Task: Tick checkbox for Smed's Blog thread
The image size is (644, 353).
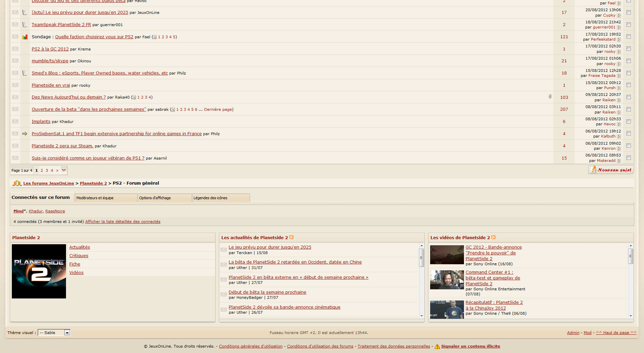Action: (628, 73)
